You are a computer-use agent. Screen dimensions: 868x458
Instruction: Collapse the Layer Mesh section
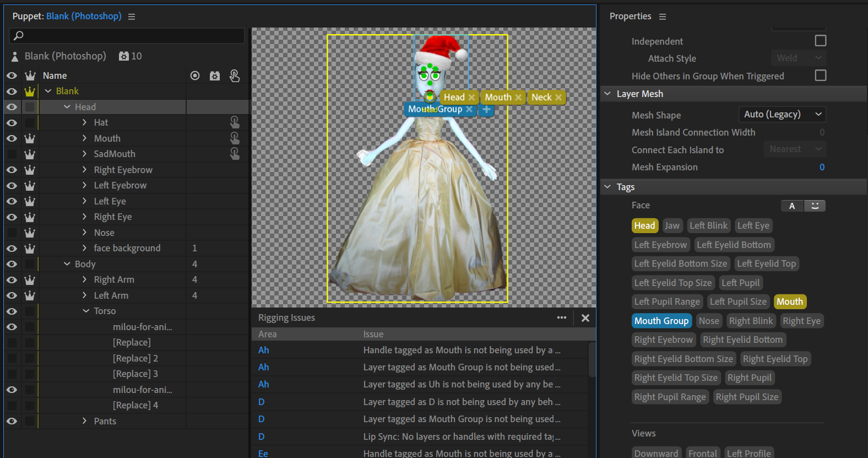[607, 94]
